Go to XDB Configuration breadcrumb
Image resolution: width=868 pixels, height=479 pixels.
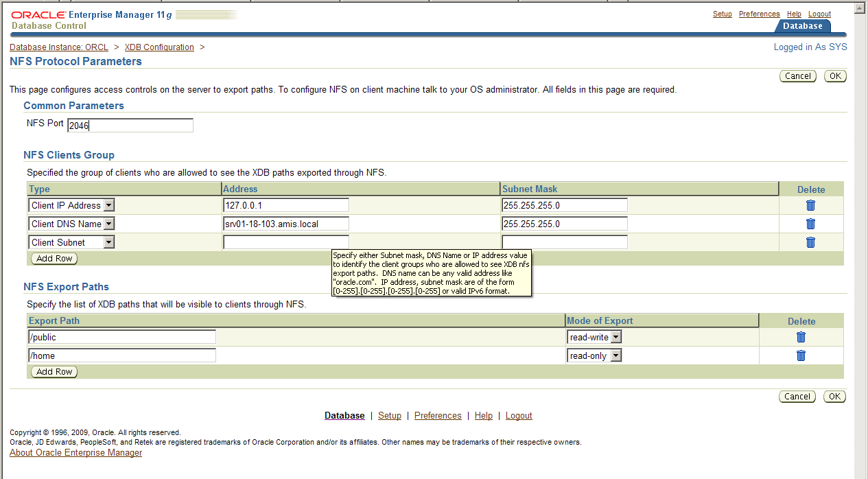point(159,47)
